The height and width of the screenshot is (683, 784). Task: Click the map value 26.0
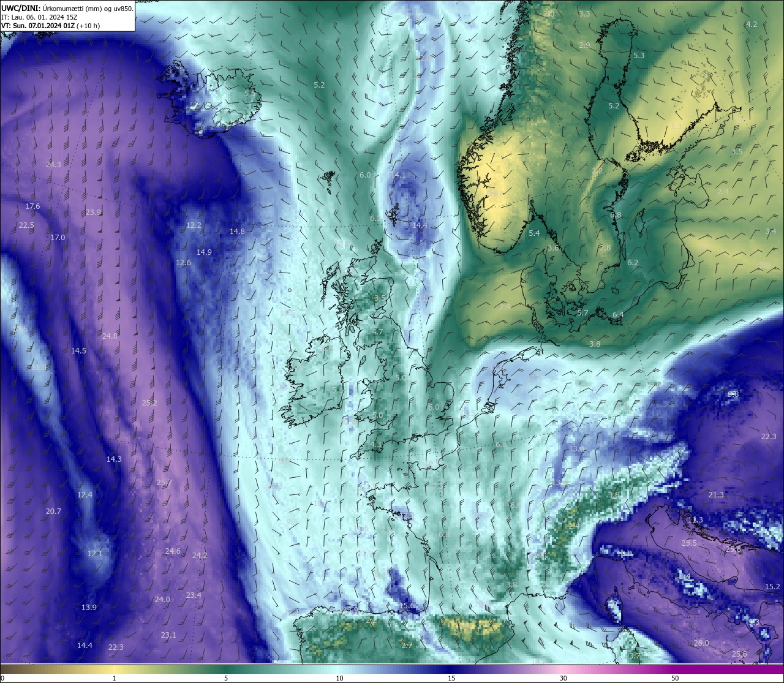(701, 643)
